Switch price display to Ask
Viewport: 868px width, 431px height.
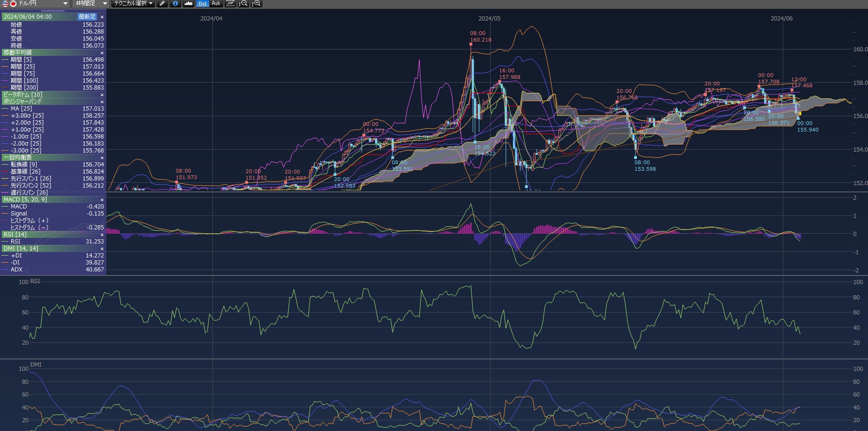point(216,4)
